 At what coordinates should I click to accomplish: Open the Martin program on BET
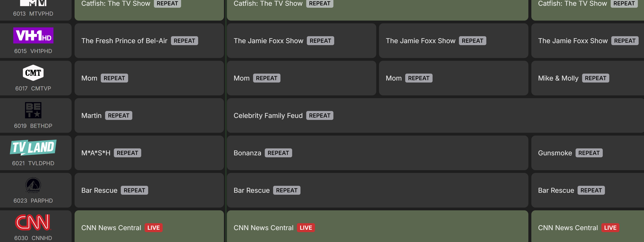[91, 116]
